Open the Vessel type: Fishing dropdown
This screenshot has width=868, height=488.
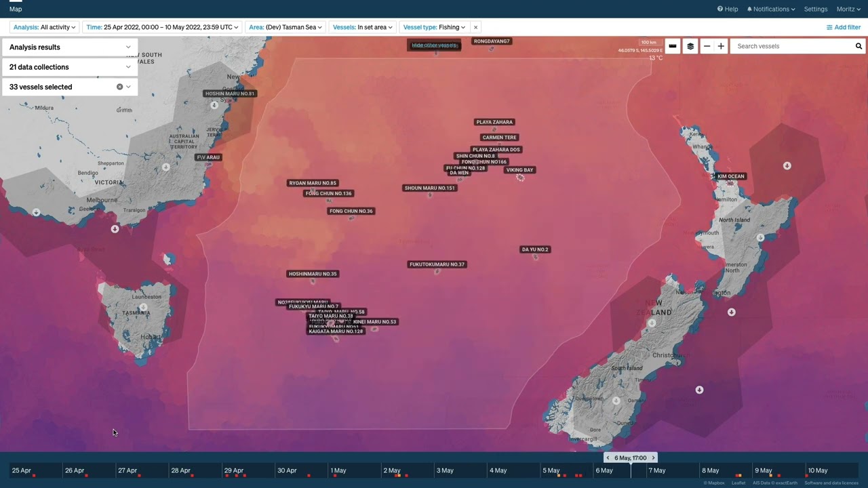(434, 27)
